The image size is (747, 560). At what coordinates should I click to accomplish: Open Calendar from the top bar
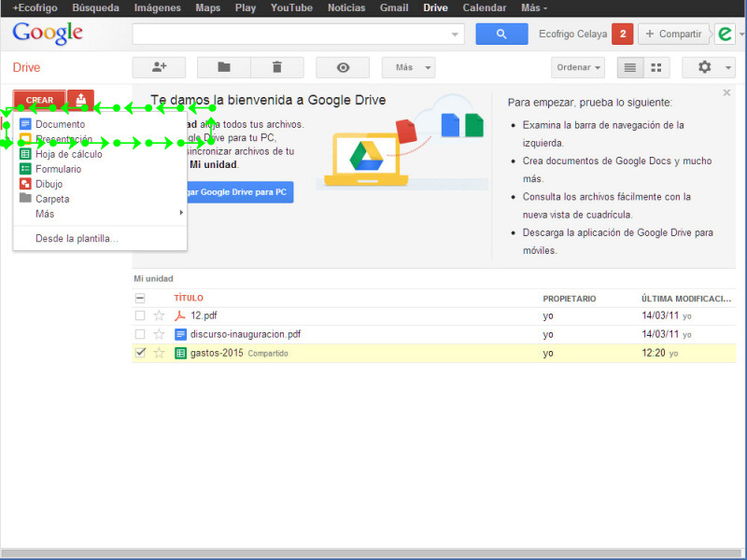pos(484,8)
